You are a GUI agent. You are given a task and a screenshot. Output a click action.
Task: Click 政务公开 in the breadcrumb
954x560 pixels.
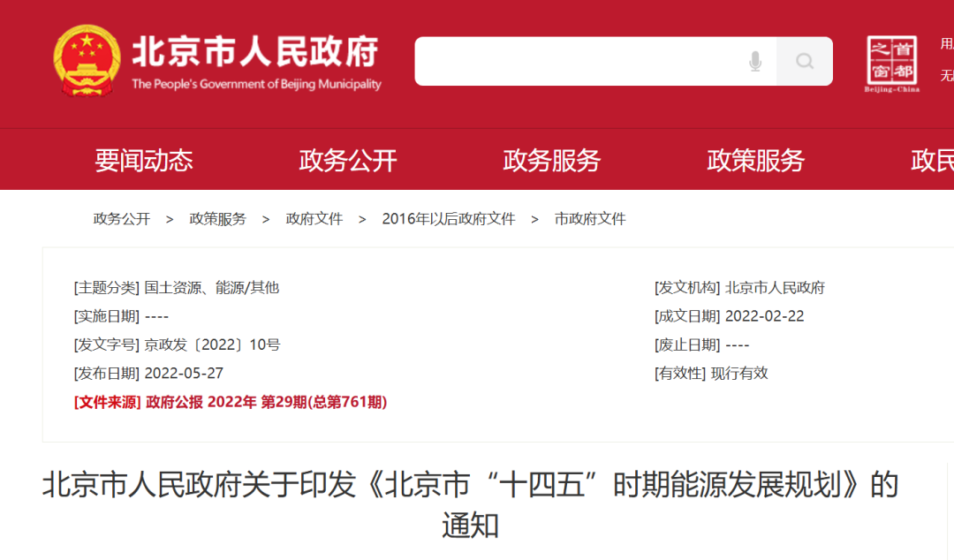(x=122, y=219)
